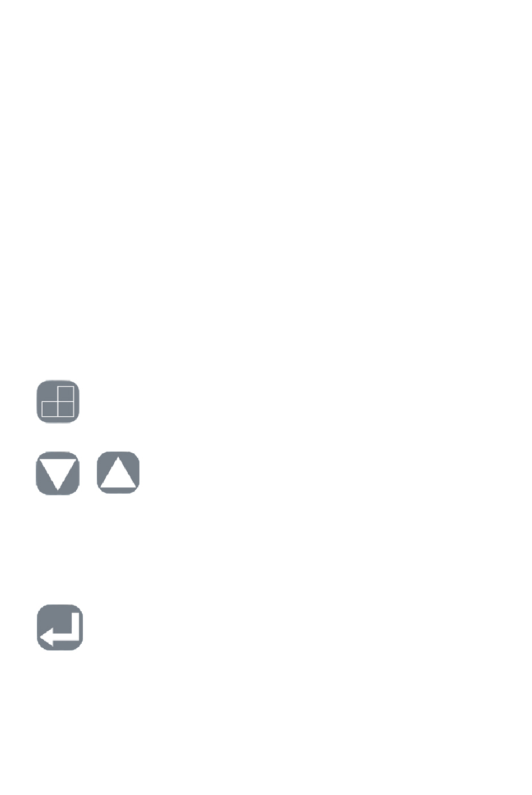Choose the white up-triangle on gray
The width and height of the screenshot is (532, 795).
118,473
